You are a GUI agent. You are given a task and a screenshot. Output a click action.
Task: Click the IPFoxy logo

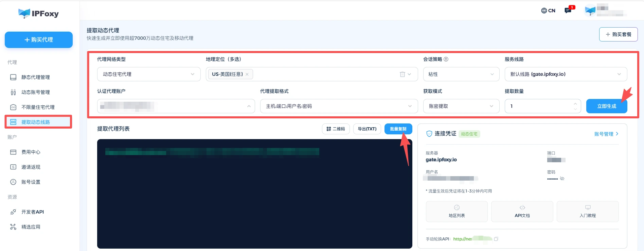(x=38, y=13)
